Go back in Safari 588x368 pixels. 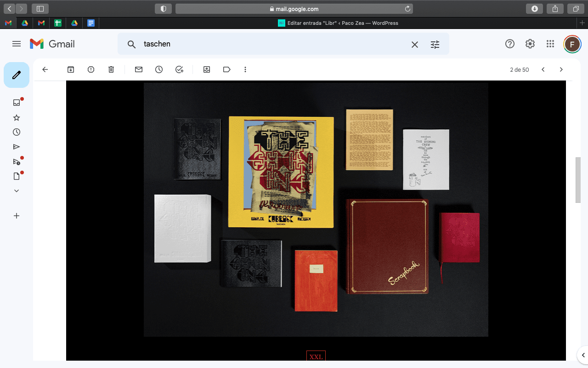point(9,9)
